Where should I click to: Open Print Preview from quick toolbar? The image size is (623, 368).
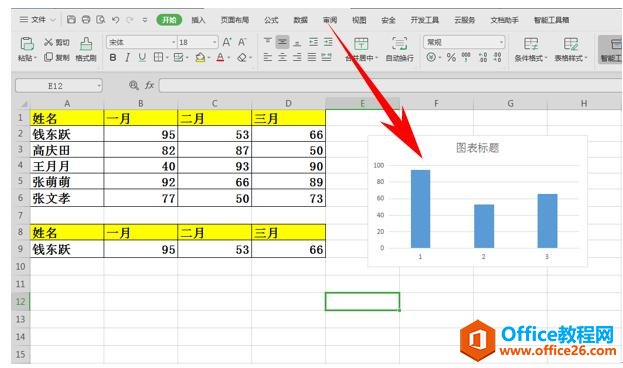pyautogui.click(x=101, y=19)
